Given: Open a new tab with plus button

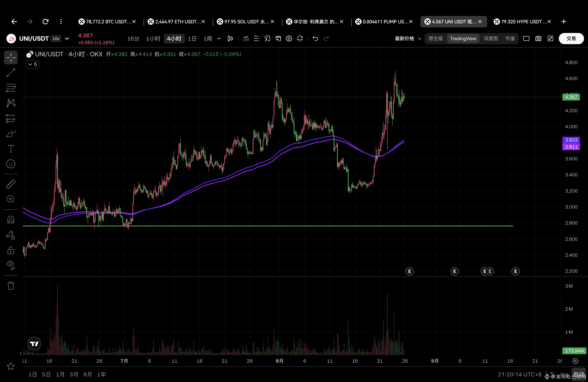Looking at the screenshot, I should click(x=564, y=22).
